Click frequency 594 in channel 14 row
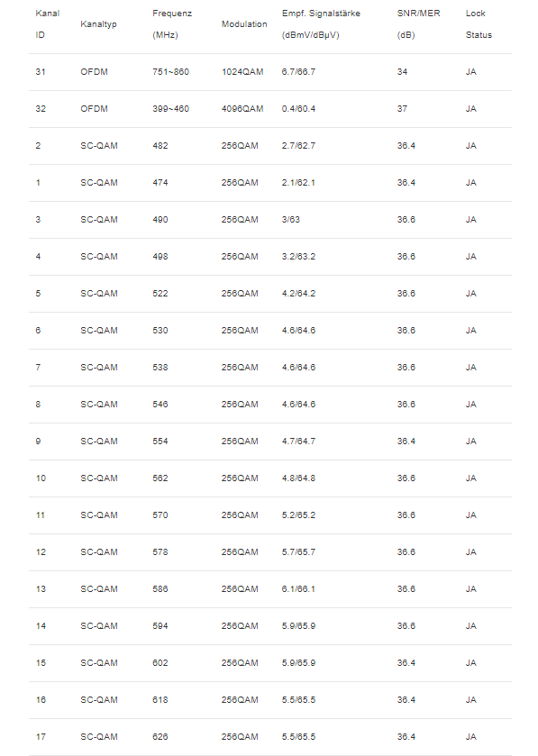 pyautogui.click(x=160, y=626)
